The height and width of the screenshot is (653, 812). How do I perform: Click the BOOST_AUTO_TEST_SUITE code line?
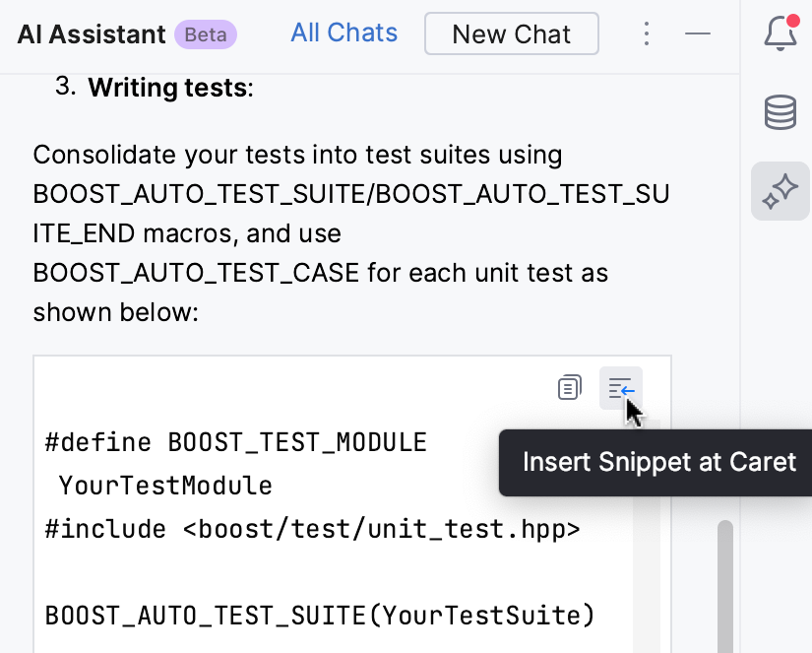point(319,615)
